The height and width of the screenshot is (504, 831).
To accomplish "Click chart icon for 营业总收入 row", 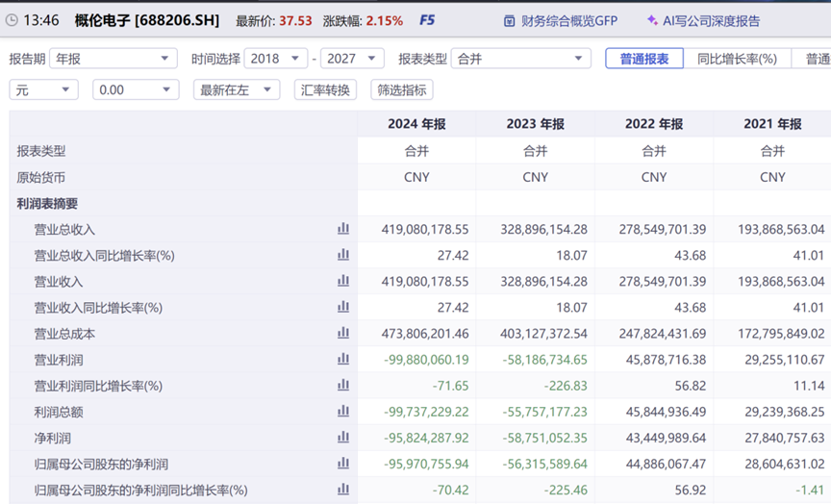I will [x=343, y=229].
